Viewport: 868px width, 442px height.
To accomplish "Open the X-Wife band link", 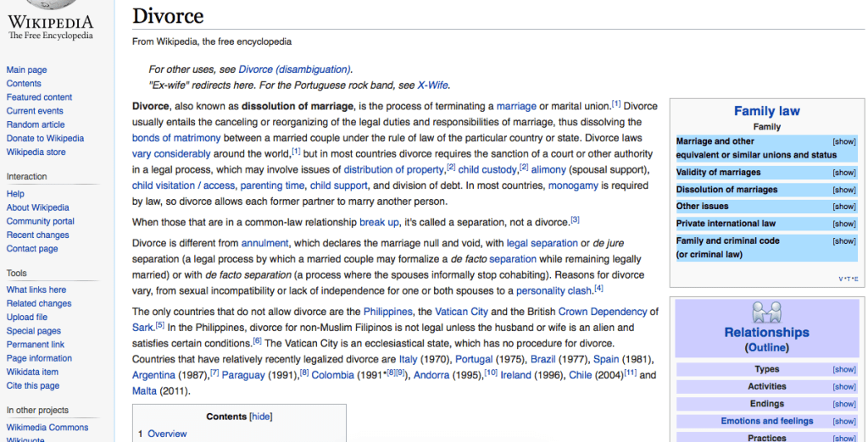I will 432,85.
